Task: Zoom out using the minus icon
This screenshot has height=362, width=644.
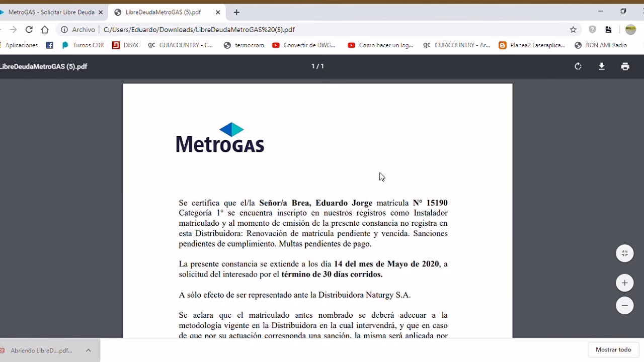Action: click(625, 306)
